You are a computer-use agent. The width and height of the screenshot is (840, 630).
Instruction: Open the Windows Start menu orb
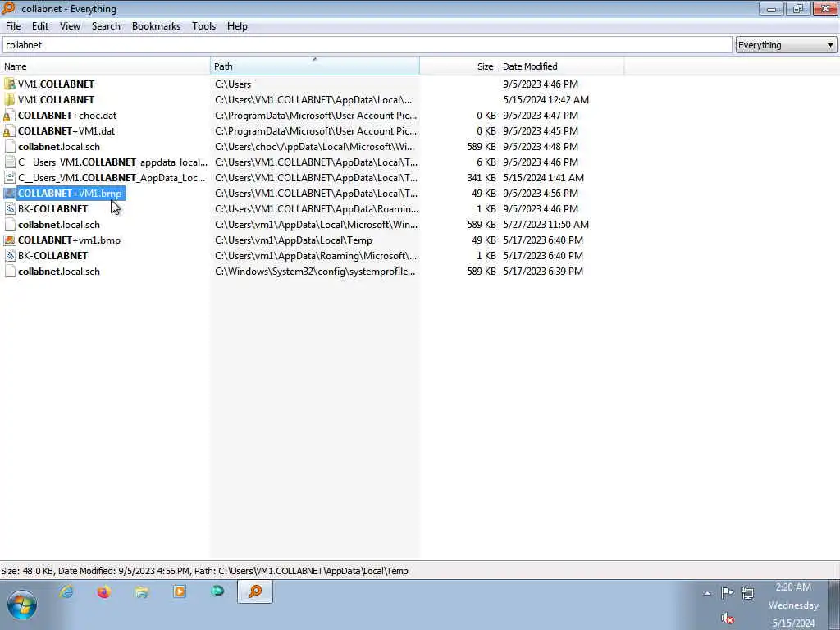[x=22, y=605]
